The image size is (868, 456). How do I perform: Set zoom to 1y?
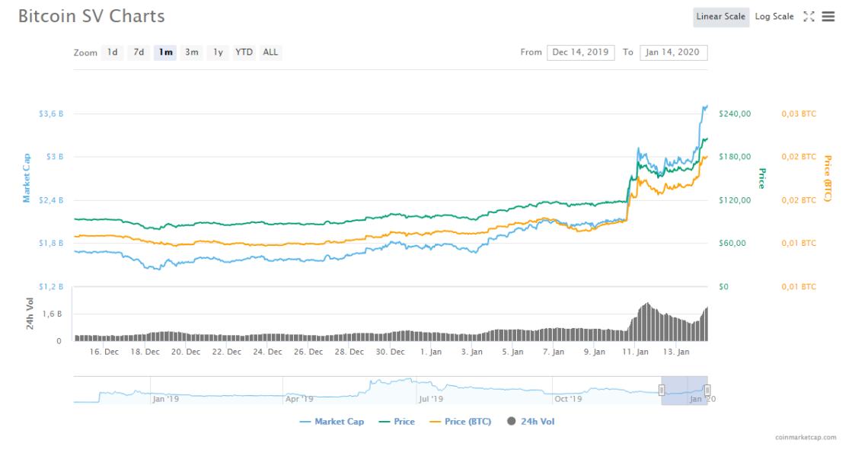[x=218, y=53]
